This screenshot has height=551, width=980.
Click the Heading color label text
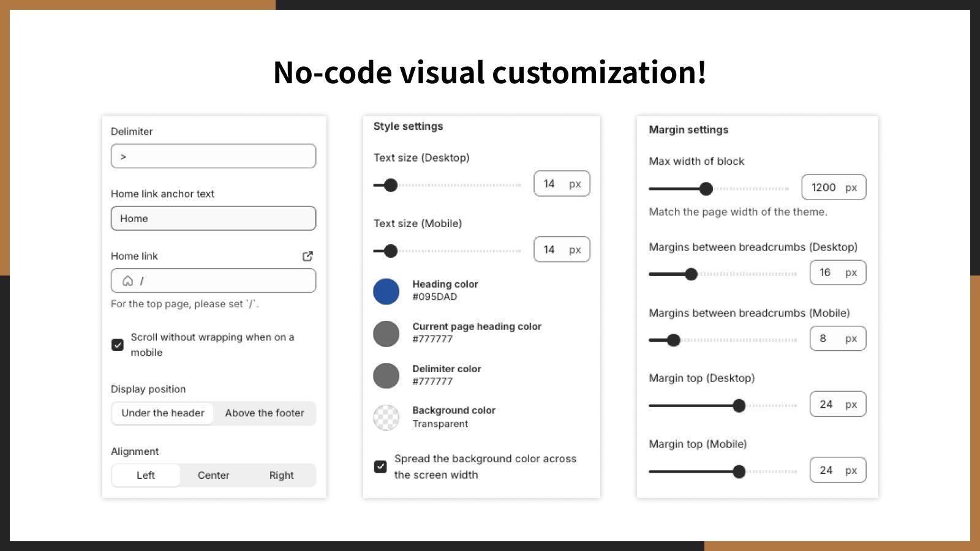click(x=445, y=284)
